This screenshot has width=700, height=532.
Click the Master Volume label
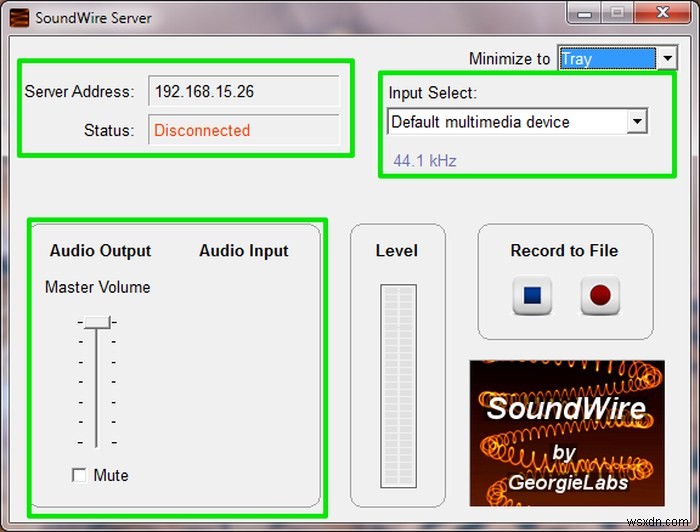pos(98,287)
